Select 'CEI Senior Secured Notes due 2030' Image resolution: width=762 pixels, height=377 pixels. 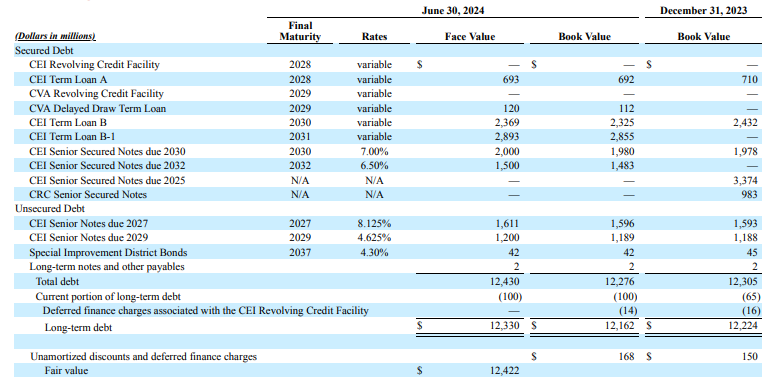tap(107, 152)
